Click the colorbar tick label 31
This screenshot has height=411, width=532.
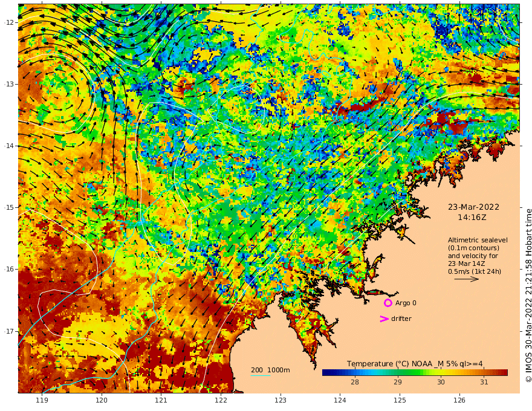point(484,382)
